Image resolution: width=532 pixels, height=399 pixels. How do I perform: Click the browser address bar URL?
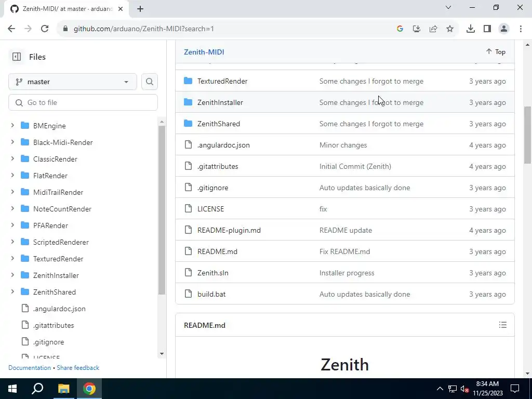click(x=144, y=29)
